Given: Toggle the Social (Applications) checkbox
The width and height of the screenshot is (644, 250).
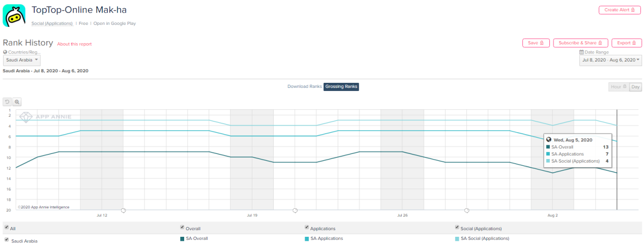Looking at the screenshot, I should click(457, 228).
